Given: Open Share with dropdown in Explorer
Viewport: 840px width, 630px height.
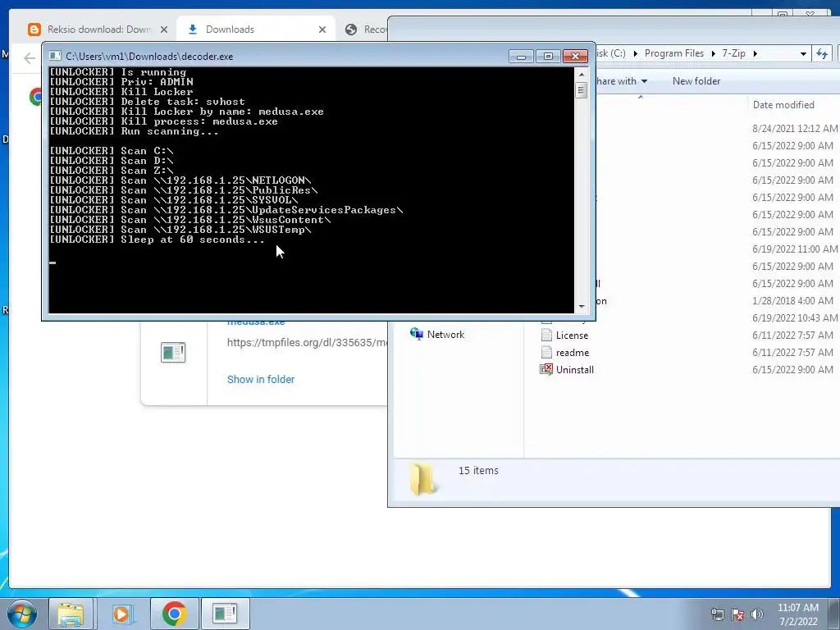Looking at the screenshot, I should (x=622, y=81).
